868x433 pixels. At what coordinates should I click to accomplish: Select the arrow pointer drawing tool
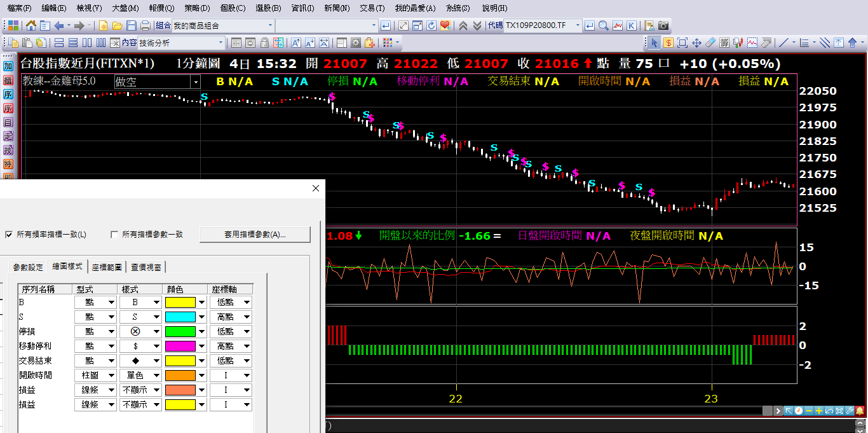pos(653,43)
